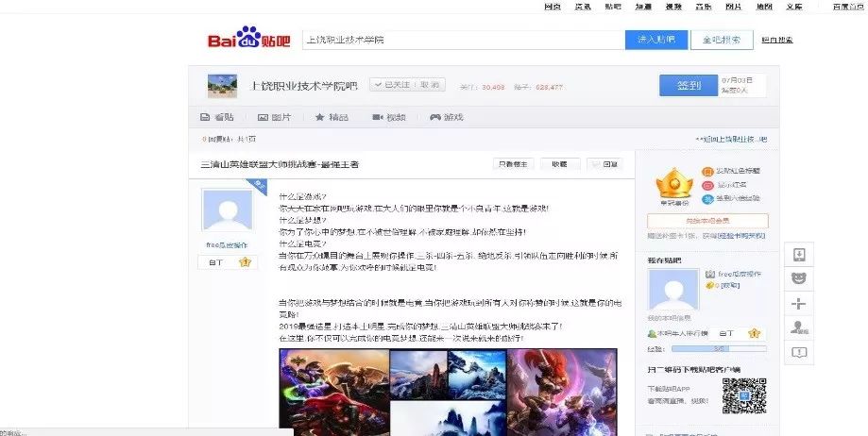This screenshot has width=868, height=436.
Task: Click the Tieba search input field
Action: pos(464,40)
